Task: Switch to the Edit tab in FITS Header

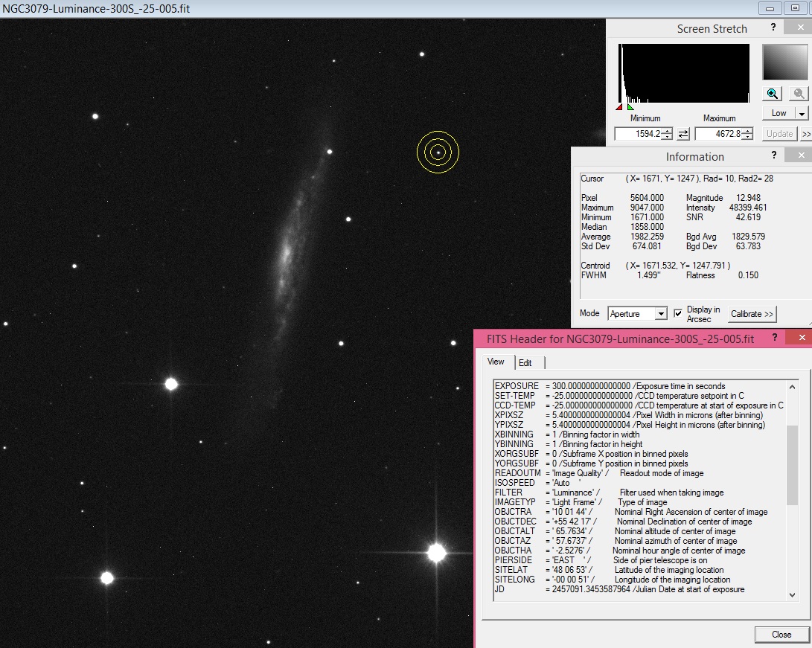Action: coord(528,362)
